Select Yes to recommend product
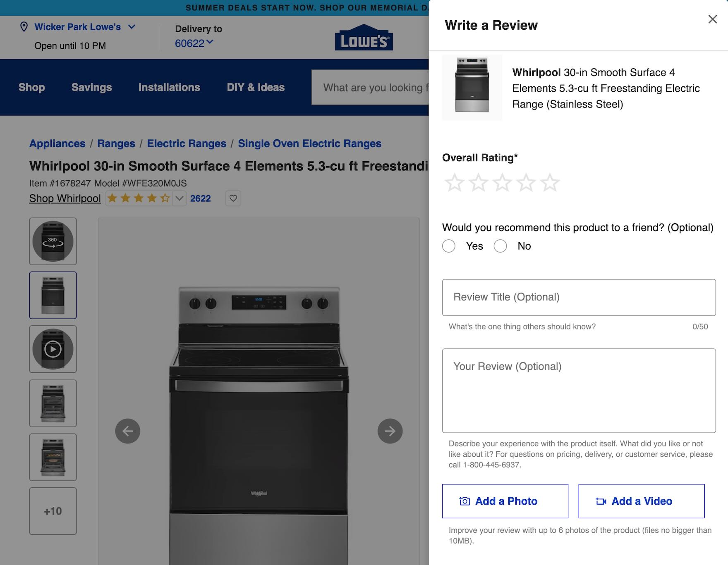The height and width of the screenshot is (565, 728). (x=449, y=246)
